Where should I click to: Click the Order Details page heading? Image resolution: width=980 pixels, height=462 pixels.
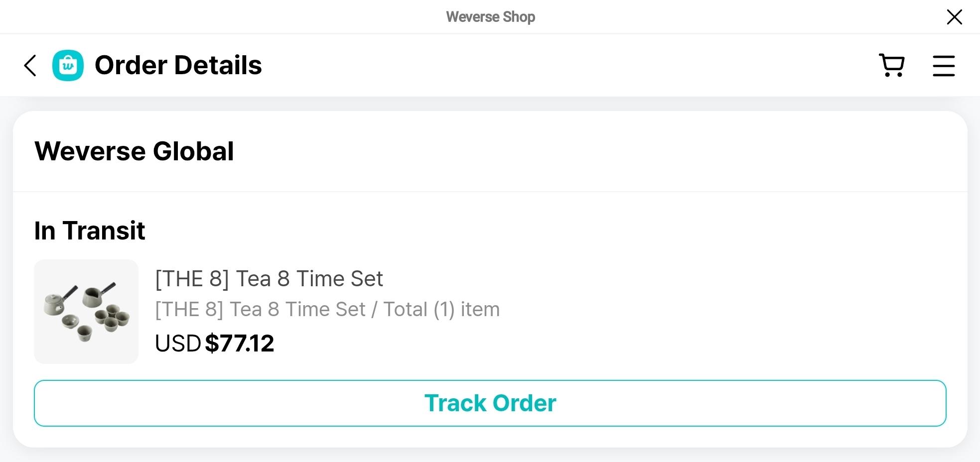(178, 65)
